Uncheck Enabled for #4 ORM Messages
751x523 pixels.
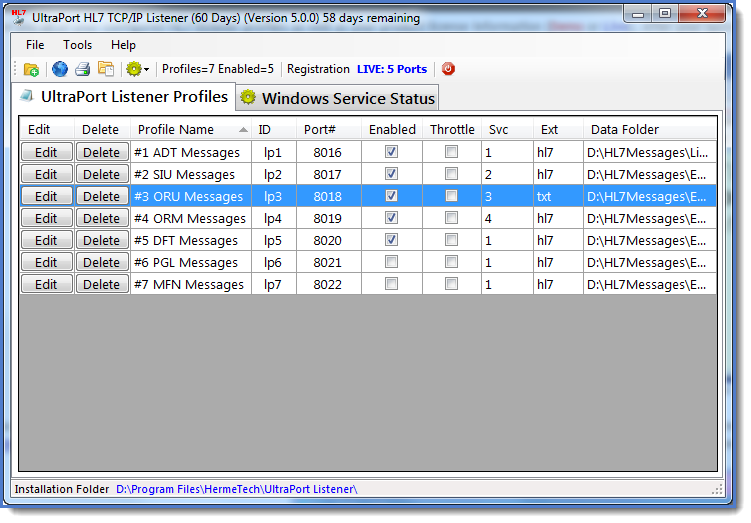[x=391, y=218]
